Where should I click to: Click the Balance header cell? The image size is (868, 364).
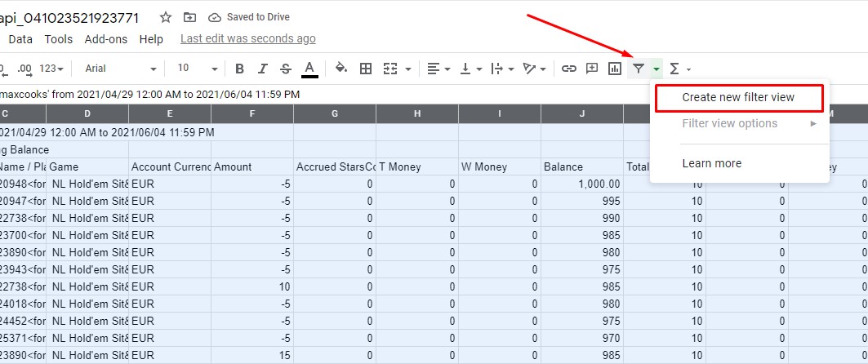(x=582, y=167)
